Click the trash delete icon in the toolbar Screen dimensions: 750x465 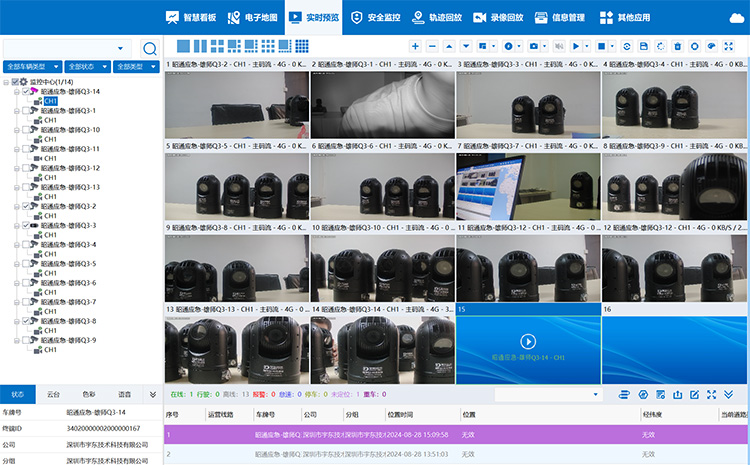click(678, 47)
